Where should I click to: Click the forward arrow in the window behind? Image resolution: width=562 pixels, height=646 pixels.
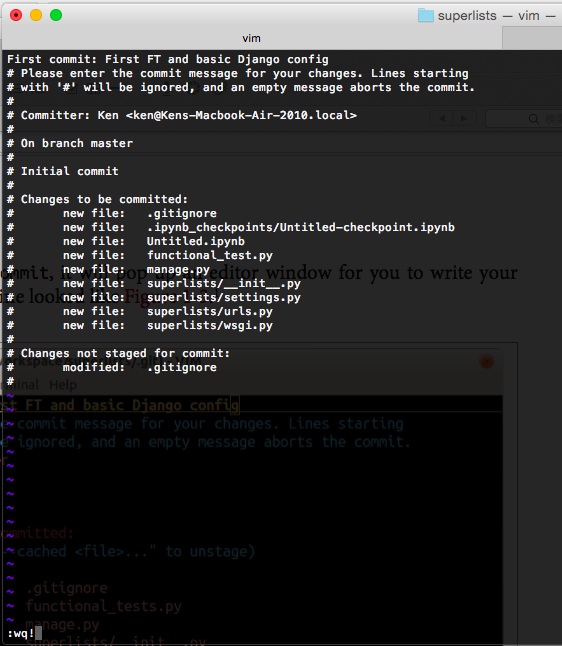464,119
